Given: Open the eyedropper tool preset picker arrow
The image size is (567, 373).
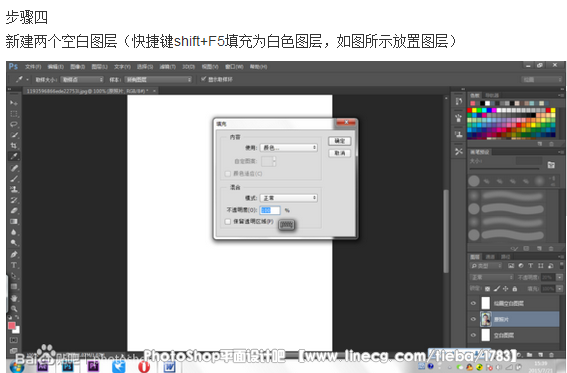Looking at the screenshot, I should click(27, 79).
